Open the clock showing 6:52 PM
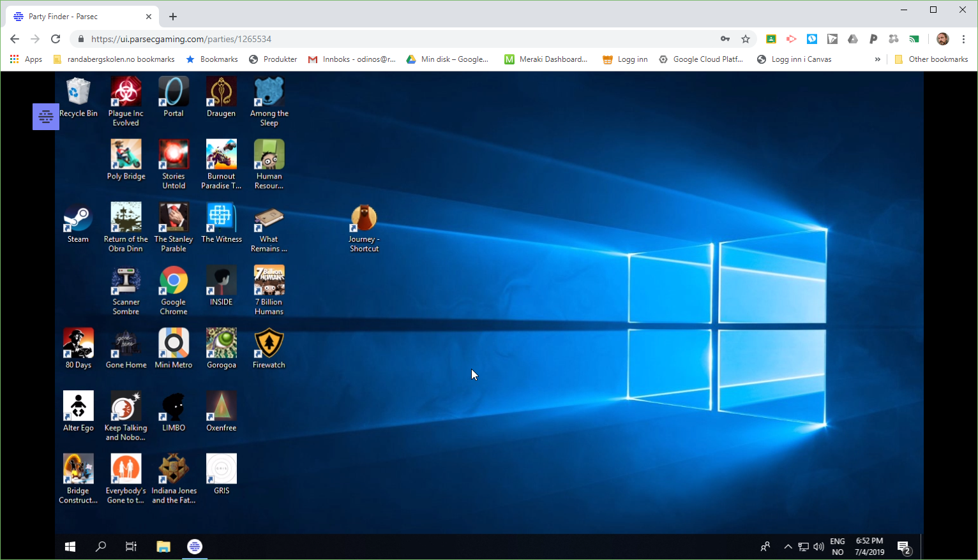The image size is (978, 560). (x=869, y=547)
